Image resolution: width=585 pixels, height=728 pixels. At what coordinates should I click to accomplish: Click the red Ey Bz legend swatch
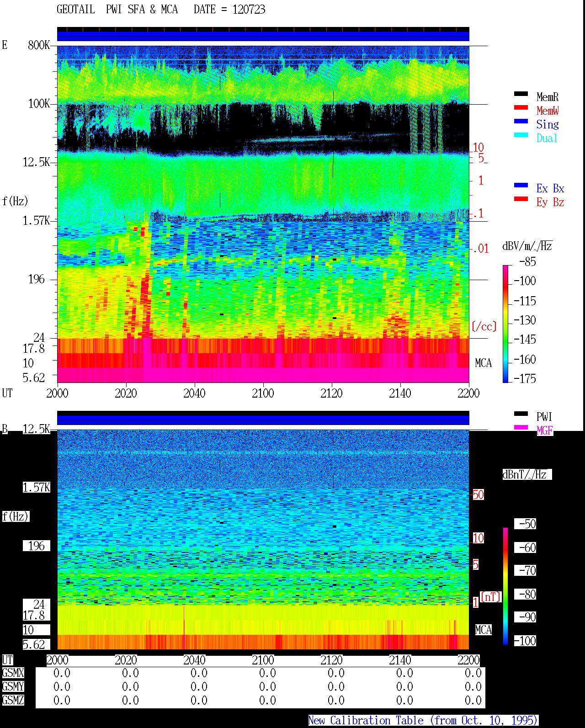coord(521,199)
